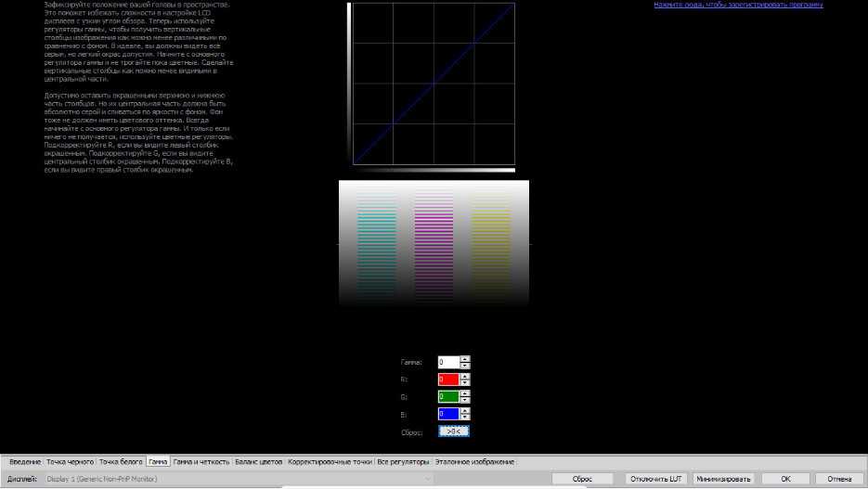Click the white Гамма value field

pos(448,362)
